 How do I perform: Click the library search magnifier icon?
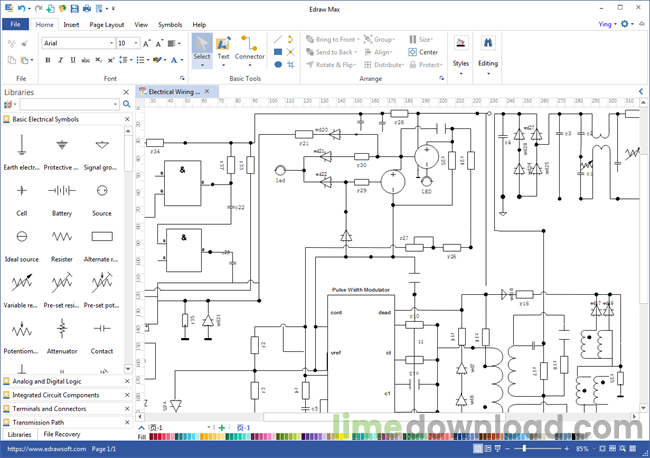click(126, 104)
